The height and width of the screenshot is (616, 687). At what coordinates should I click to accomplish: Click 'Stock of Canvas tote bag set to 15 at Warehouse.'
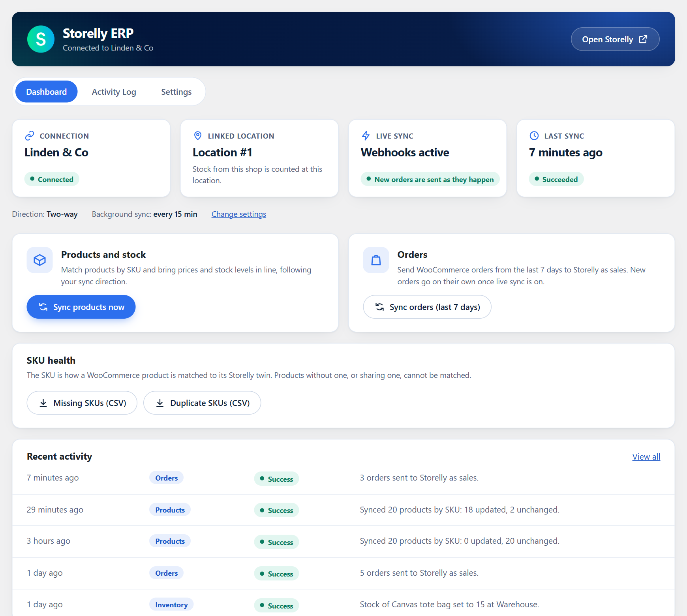pyautogui.click(x=449, y=605)
